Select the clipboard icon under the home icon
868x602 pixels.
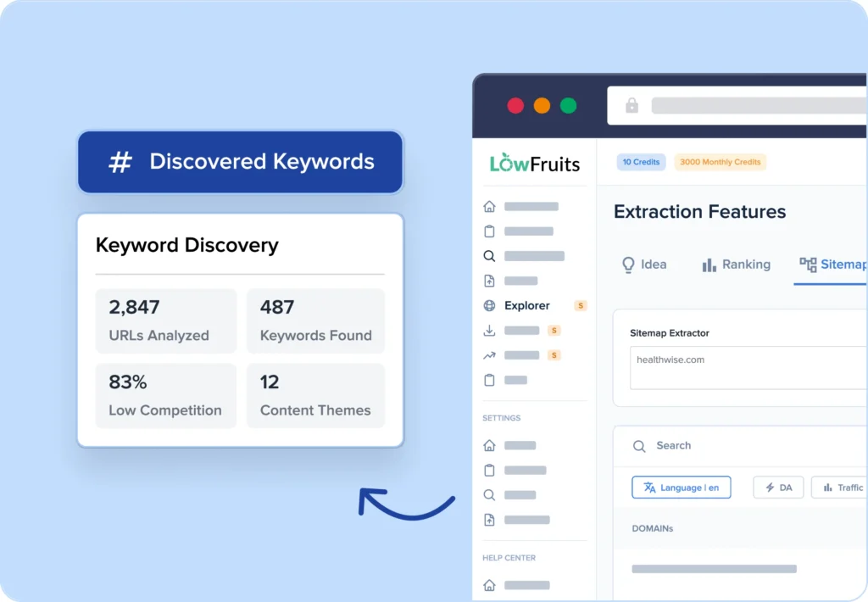point(489,231)
